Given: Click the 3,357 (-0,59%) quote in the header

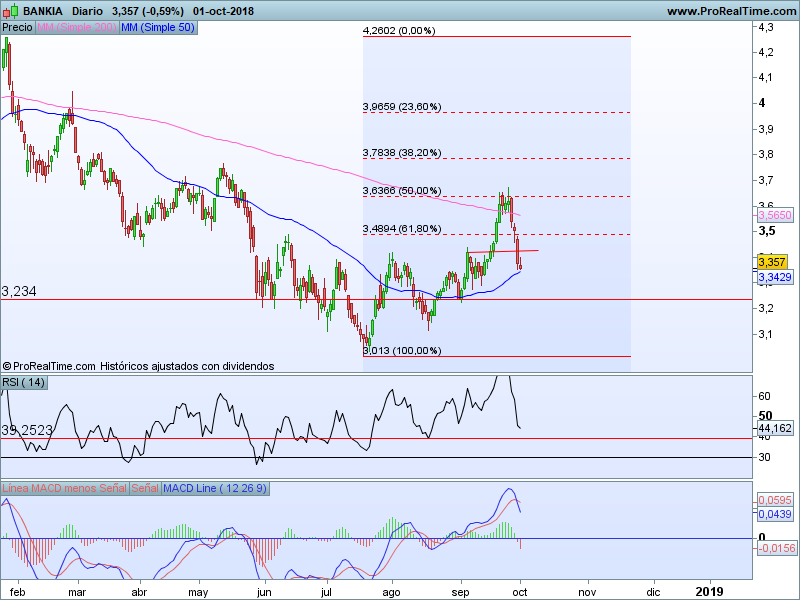Looking at the screenshot, I should (148, 11).
